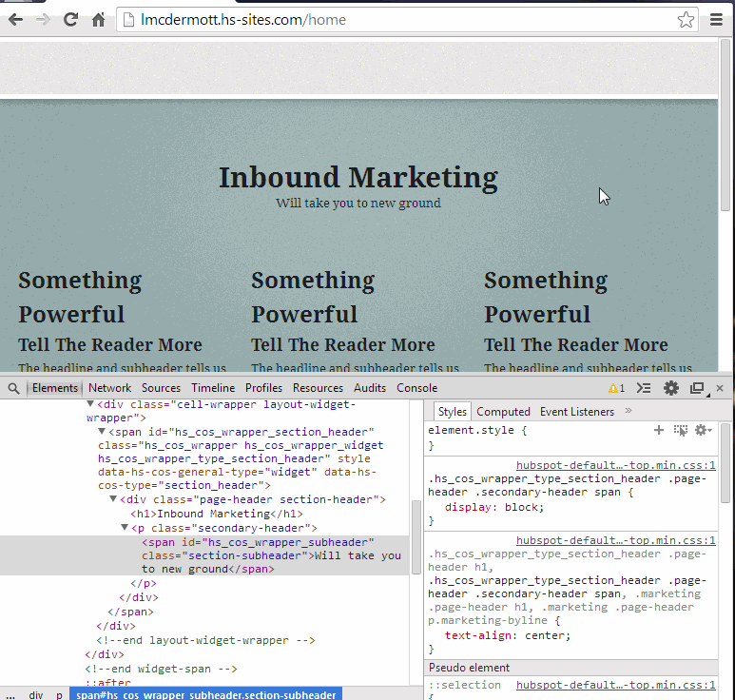Screen dimensions: 735x700
Task: Click the page vertical scrollbar thumb
Action: coord(725,126)
